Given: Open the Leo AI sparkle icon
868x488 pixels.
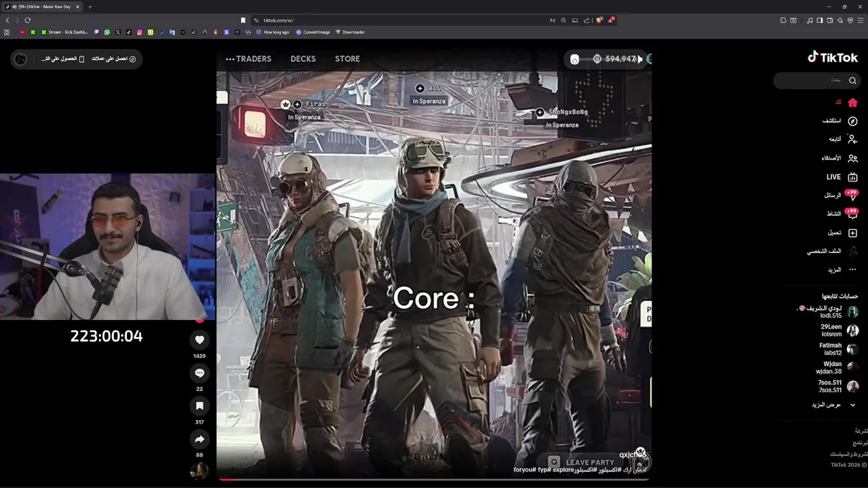Looking at the screenshot, I should (840, 20).
